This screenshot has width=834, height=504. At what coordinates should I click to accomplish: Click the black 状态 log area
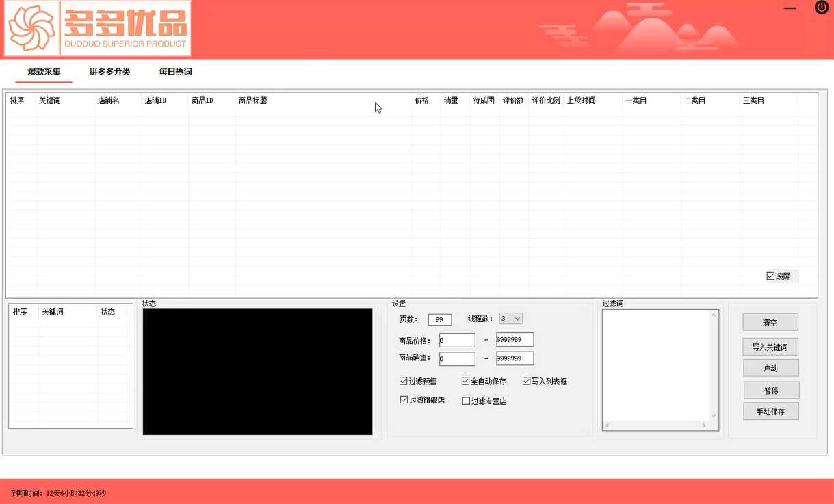tap(257, 371)
